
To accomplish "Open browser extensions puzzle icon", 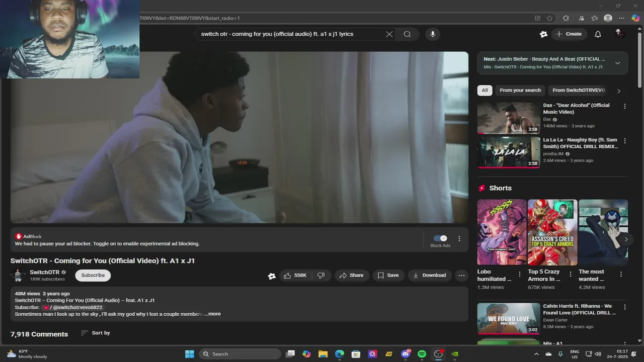I will click(566, 18).
